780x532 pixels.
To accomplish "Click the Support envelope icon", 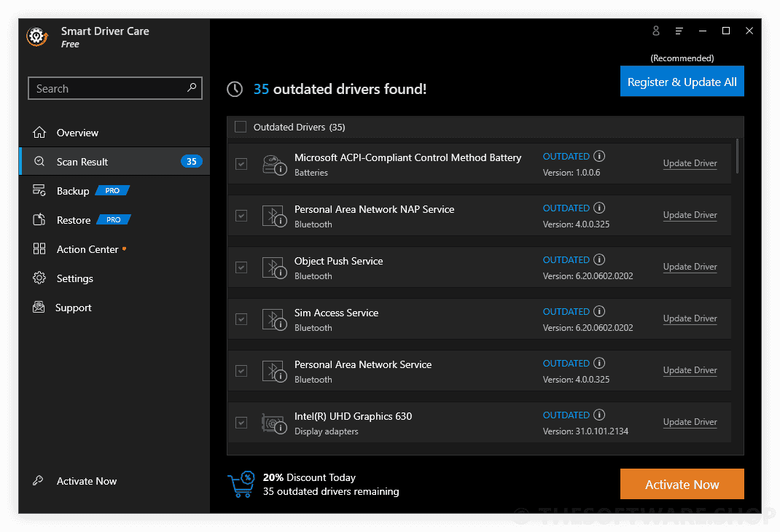I will point(39,308).
